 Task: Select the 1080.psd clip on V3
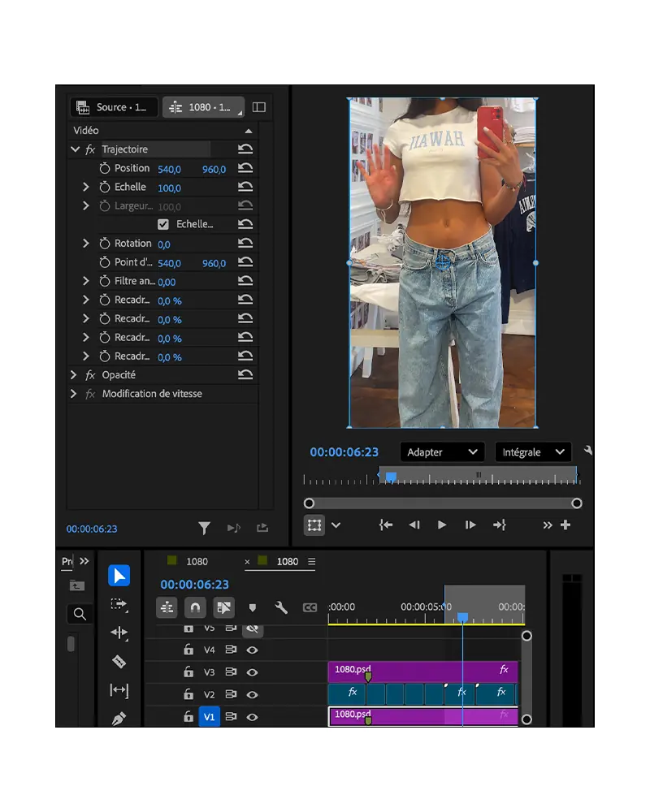(x=423, y=672)
